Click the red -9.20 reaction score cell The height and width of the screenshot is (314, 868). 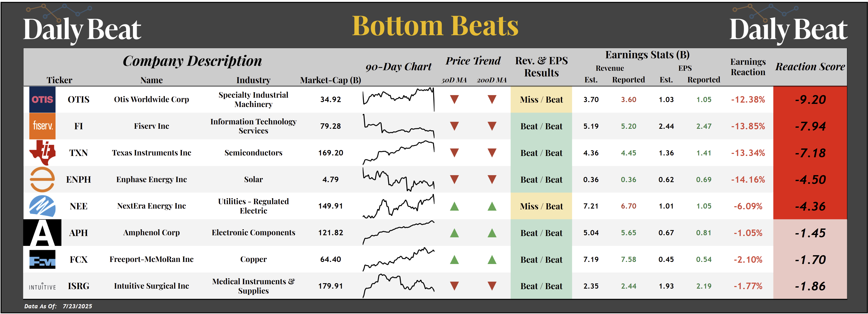click(810, 100)
